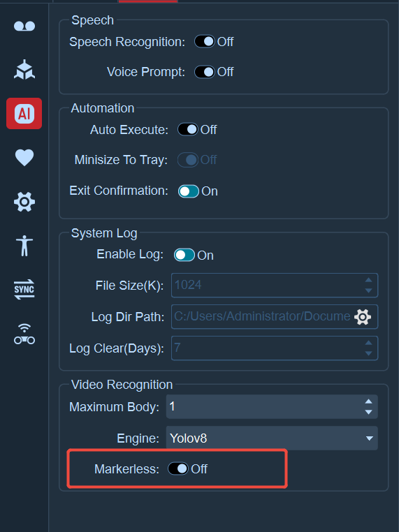Increase Maximum Body with up arrow

coord(368,401)
